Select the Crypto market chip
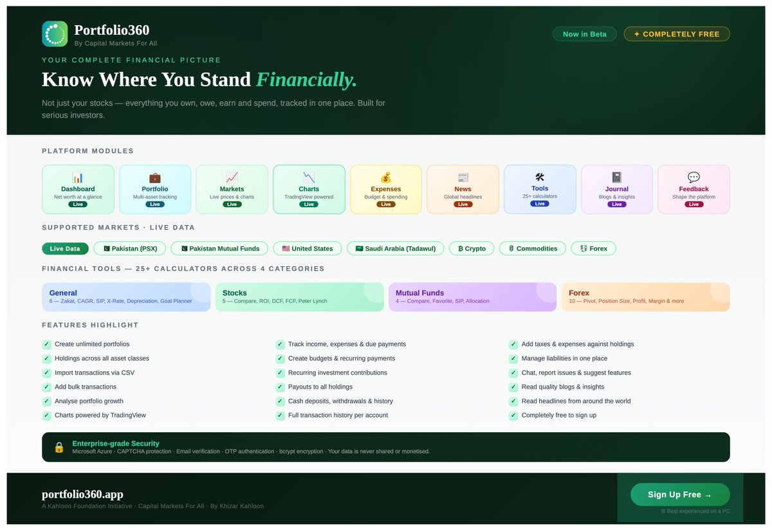The height and width of the screenshot is (532, 772). click(472, 248)
